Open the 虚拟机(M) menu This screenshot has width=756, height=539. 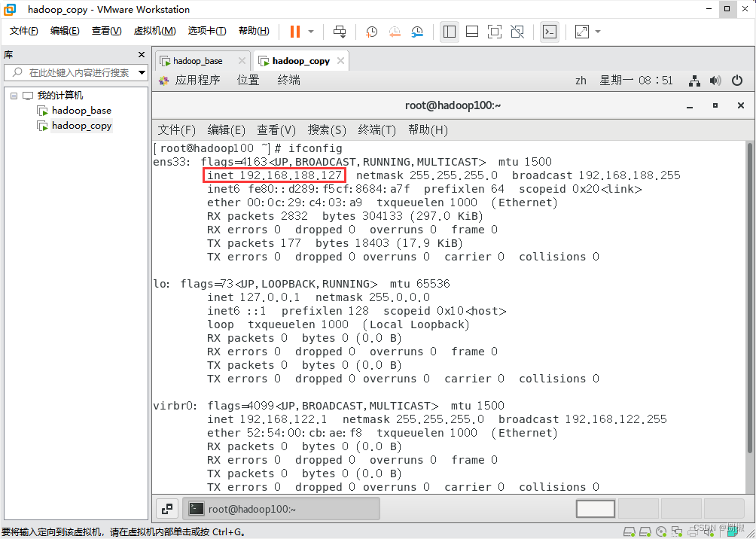coord(154,31)
